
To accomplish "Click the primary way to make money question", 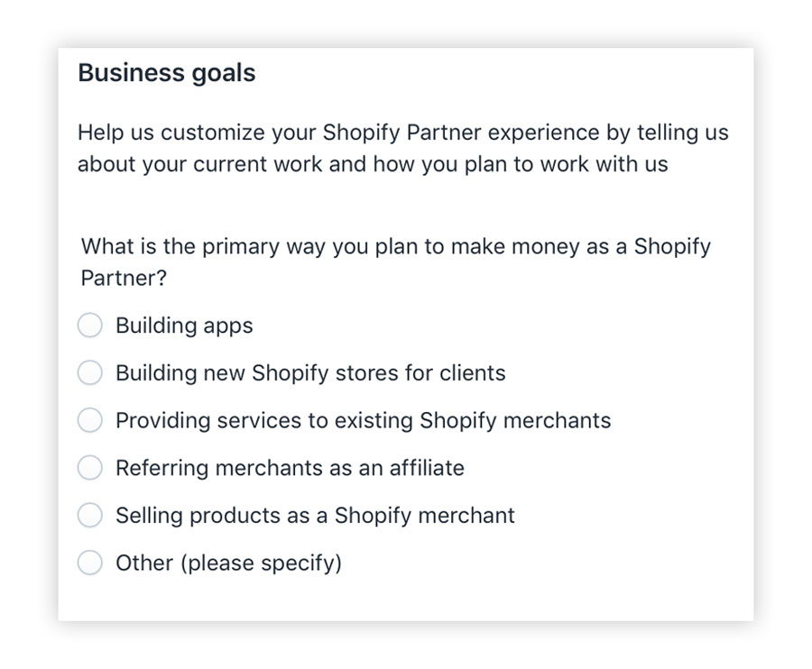I will coord(396,262).
